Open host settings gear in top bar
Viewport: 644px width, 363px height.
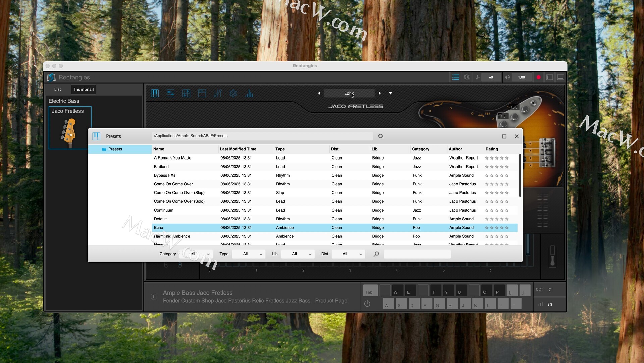pyautogui.click(x=467, y=77)
